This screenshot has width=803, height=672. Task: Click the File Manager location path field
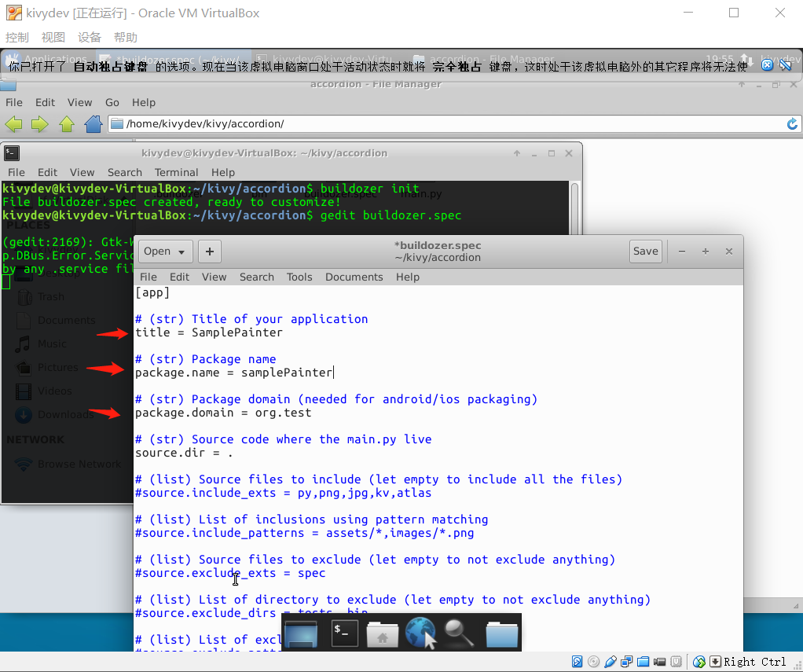445,124
